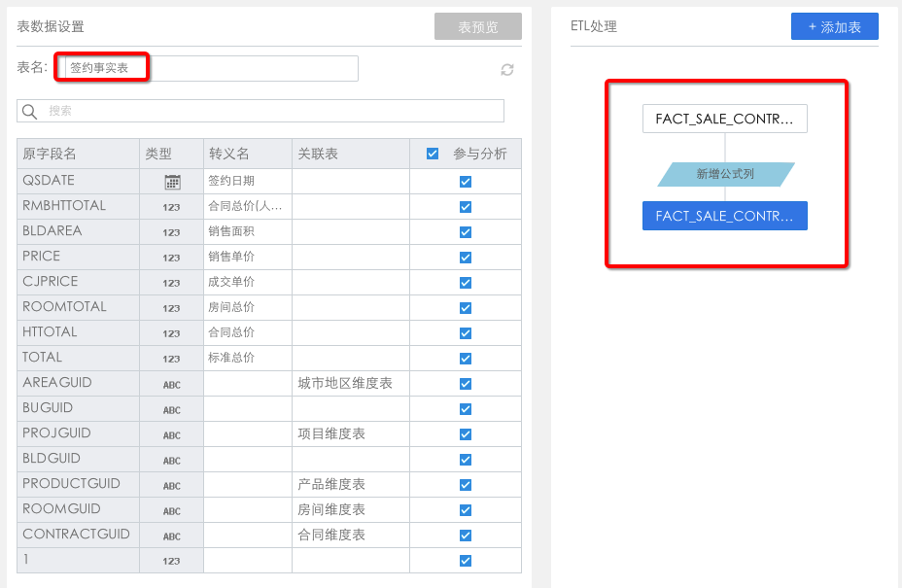This screenshot has height=588, width=902.
Task: Click the 123 type icon for TOTAL
Action: (171, 359)
